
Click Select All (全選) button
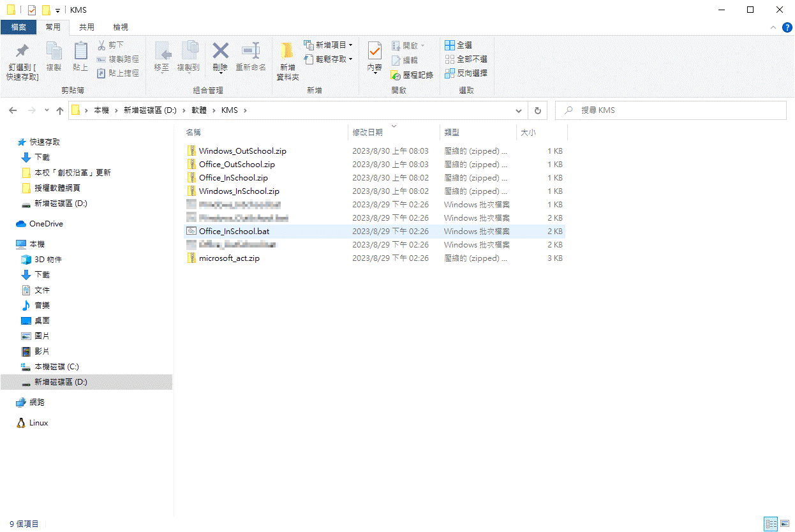click(x=458, y=45)
